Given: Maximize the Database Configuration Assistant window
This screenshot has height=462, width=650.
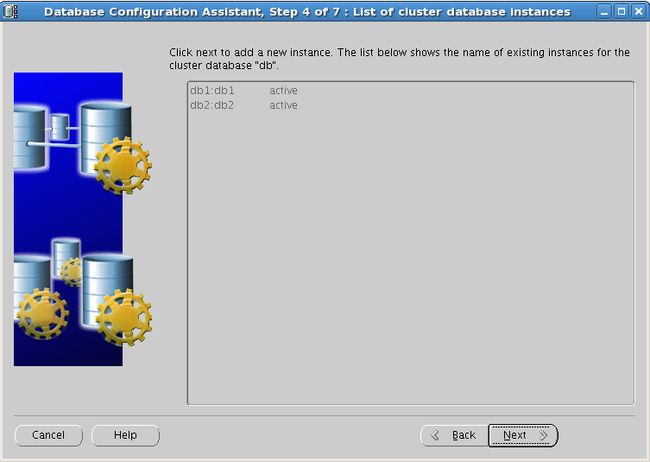Looking at the screenshot, I should (x=621, y=12).
